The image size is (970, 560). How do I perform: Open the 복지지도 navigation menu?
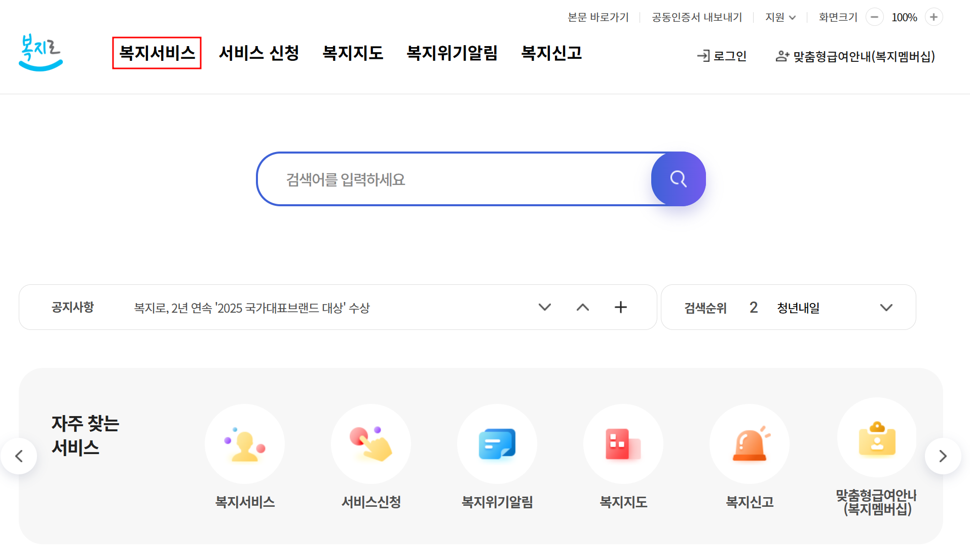[353, 53]
